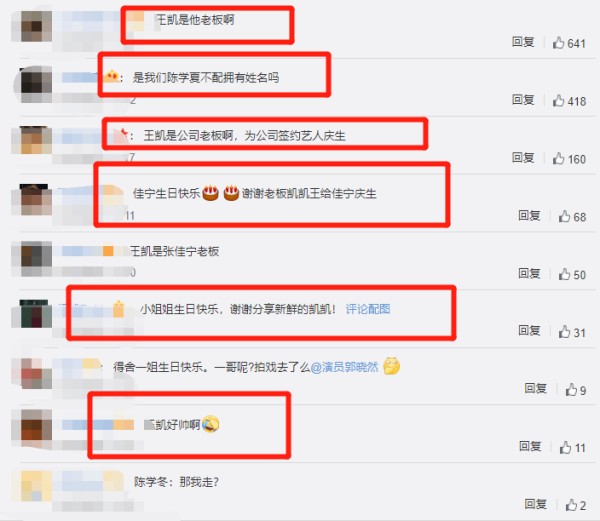
Task: Reply to the 佳宁生日快乐 comment
Action: click(x=529, y=216)
